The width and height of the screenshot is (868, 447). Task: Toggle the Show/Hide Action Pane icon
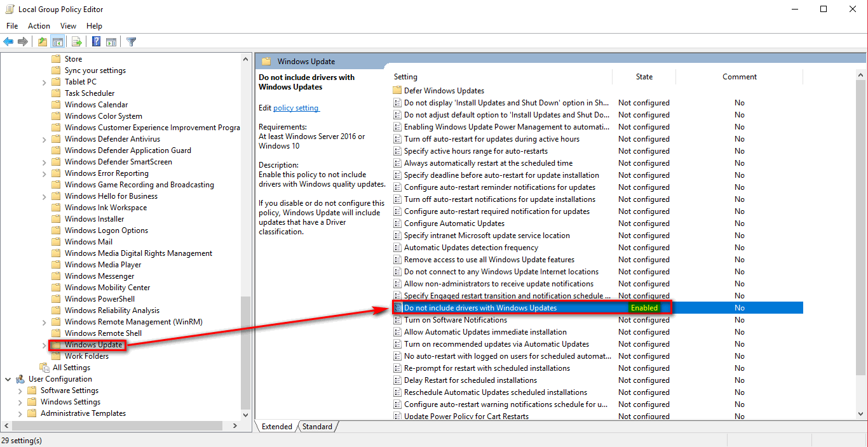click(x=111, y=42)
